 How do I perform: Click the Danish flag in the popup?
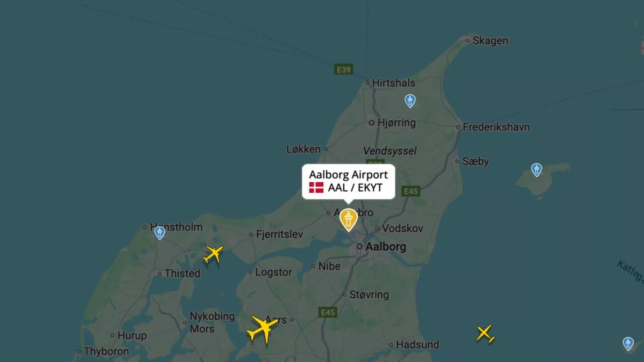click(316, 187)
